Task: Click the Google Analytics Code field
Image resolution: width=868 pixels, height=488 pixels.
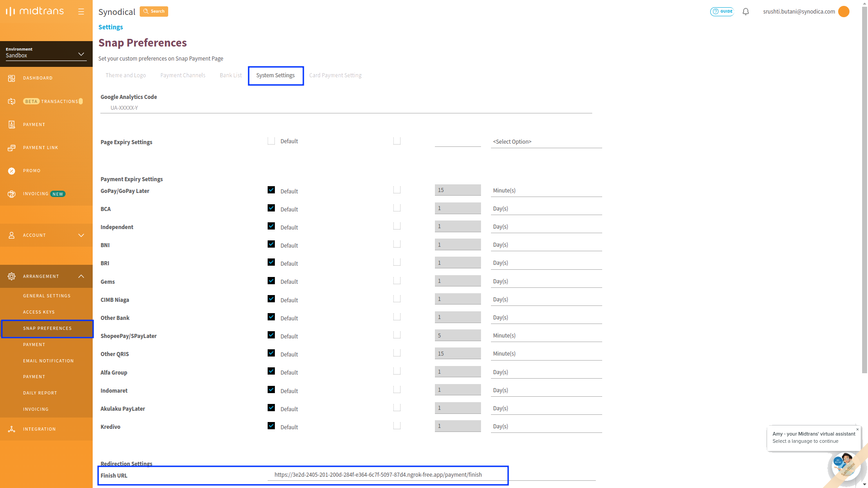Action: click(346, 108)
